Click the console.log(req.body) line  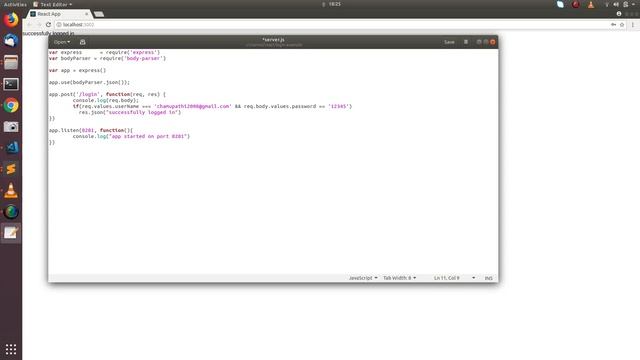106,100
